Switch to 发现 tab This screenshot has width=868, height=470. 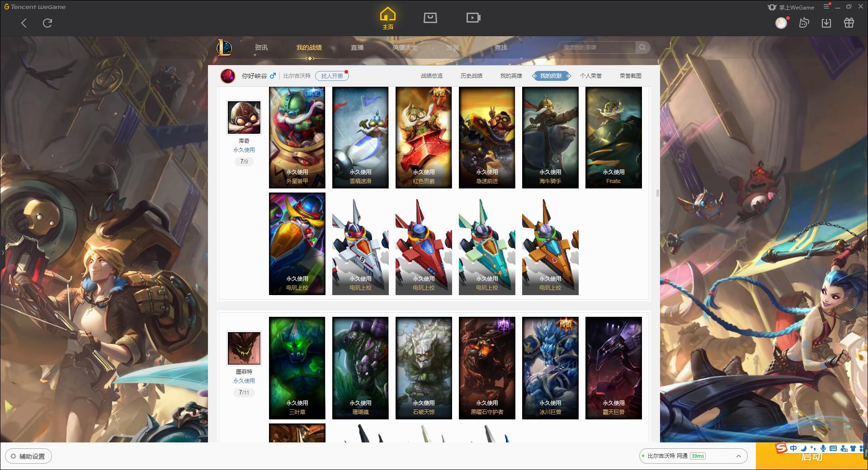[x=453, y=47]
